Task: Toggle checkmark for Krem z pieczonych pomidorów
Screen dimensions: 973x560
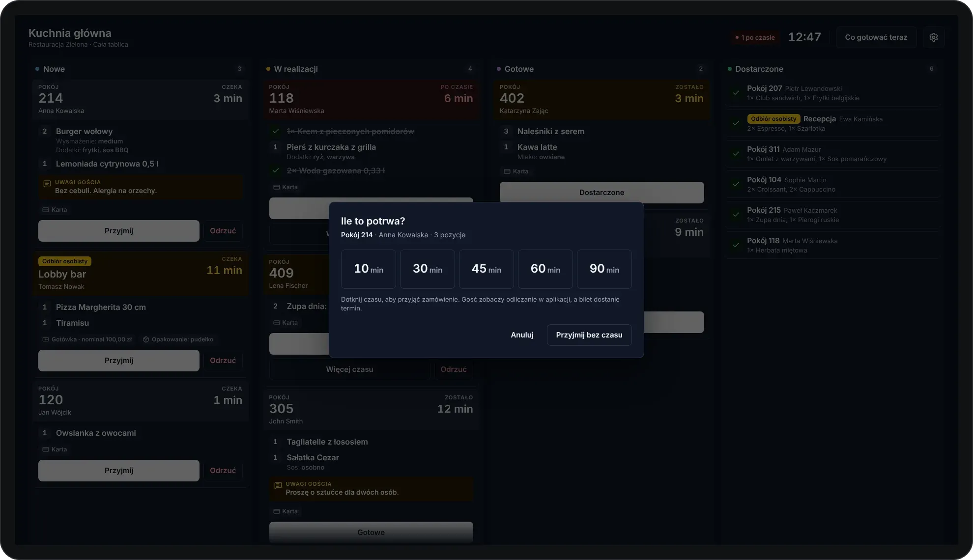Action: tap(276, 131)
